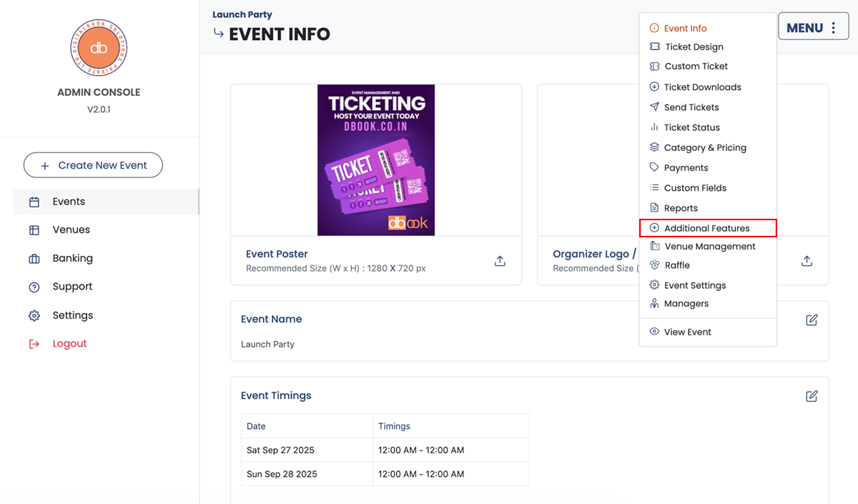Image resolution: width=858 pixels, height=504 pixels.
Task: Click the Event Name edit icon
Action: pyautogui.click(x=812, y=320)
